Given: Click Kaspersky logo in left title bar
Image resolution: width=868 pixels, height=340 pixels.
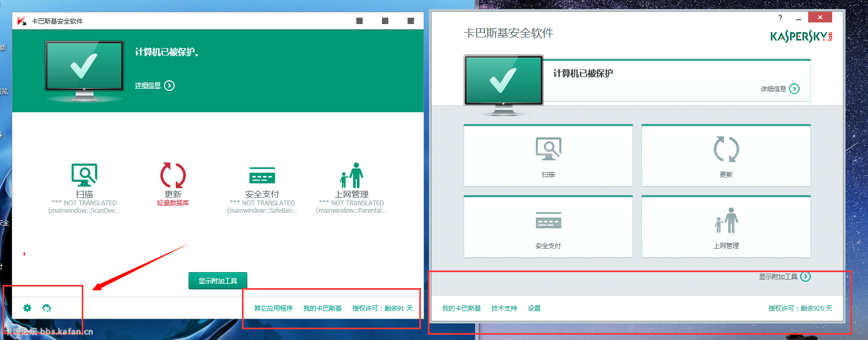Looking at the screenshot, I should point(22,21).
